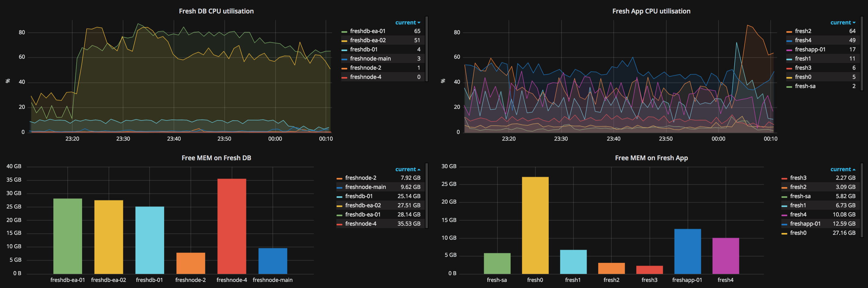This screenshot has height=288, width=868.
Task: Toggle freshdb-01 in Free MEM DB legend
Action: point(359,196)
